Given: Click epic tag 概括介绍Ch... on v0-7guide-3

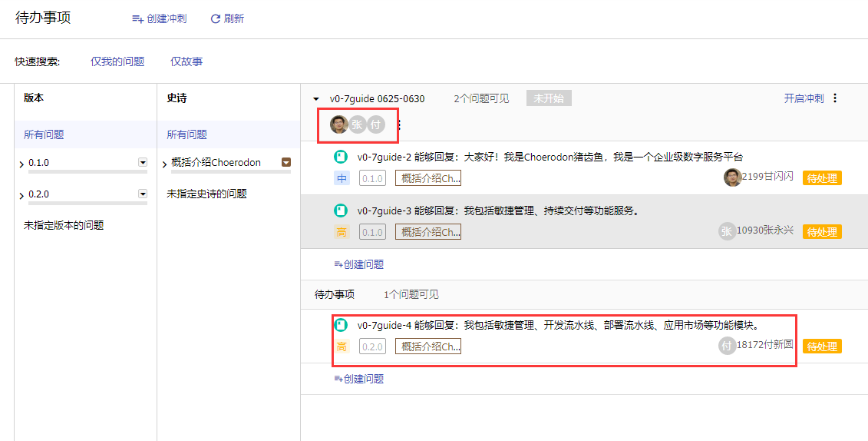Looking at the screenshot, I should [428, 232].
